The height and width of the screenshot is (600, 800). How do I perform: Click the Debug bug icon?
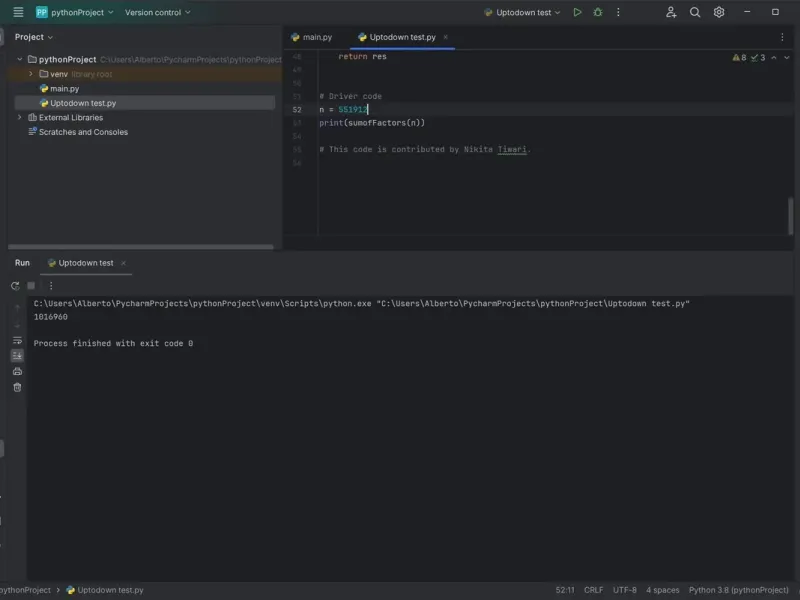click(x=598, y=13)
